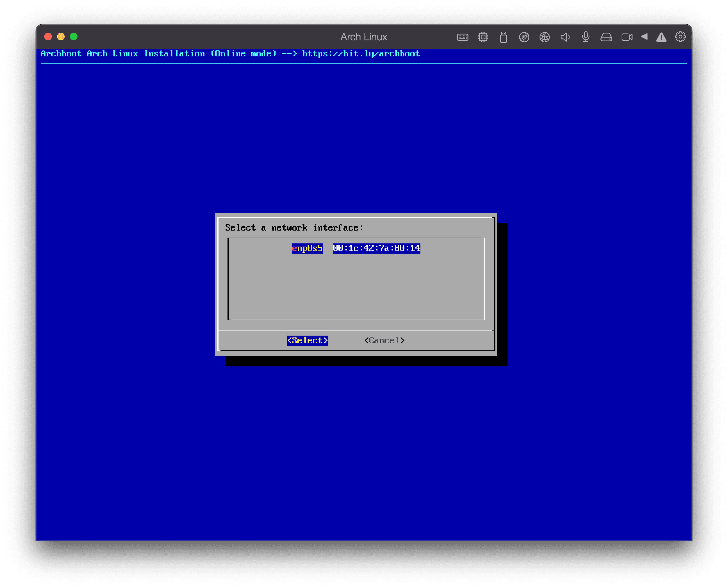Click the video camera icon

627,37
